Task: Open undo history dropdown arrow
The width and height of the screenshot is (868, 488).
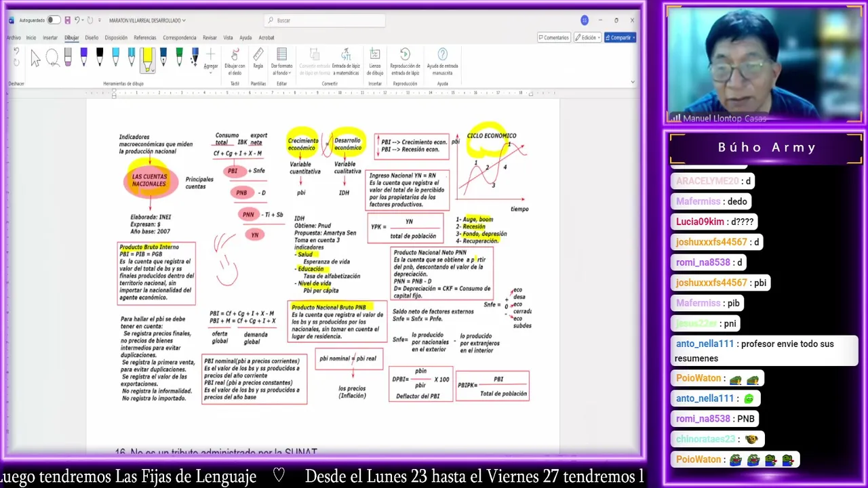Action: 83,20
